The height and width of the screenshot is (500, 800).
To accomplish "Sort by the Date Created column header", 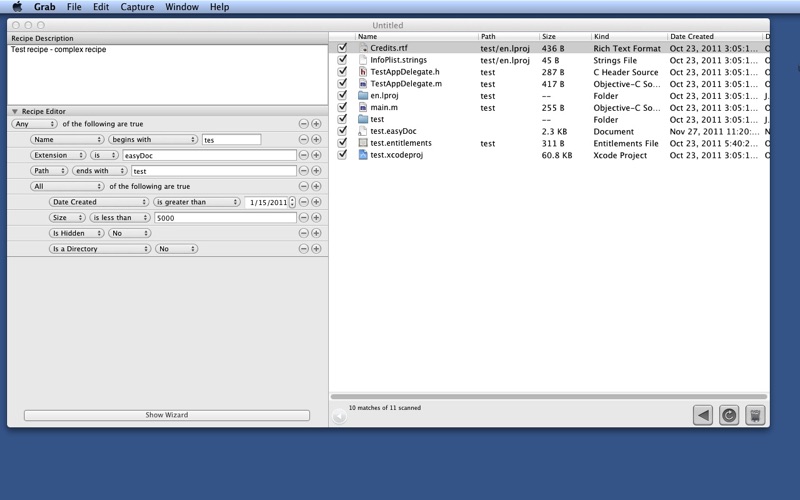I will pyautogui.click(x=715, y=37).
